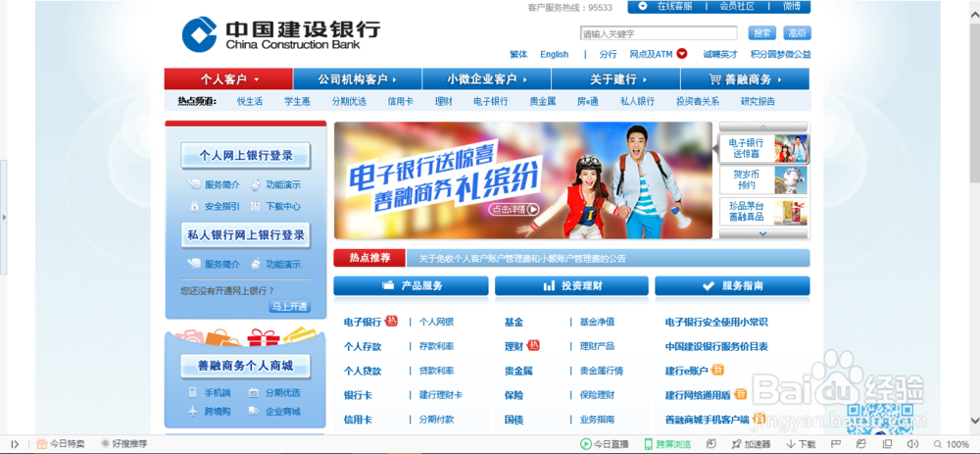Open the 公司机构客户 menu tab
This screenshot has height=454, width=980.
click(x=358, y=79)
